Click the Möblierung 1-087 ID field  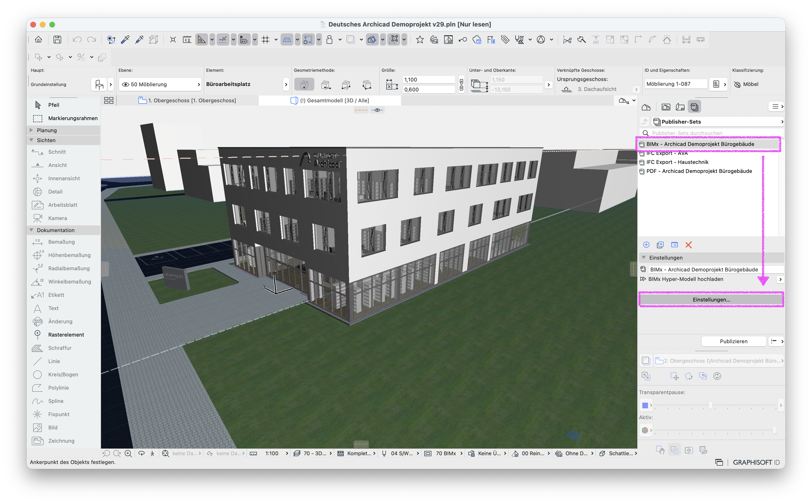pyautogui.click(x=676, y=84)
